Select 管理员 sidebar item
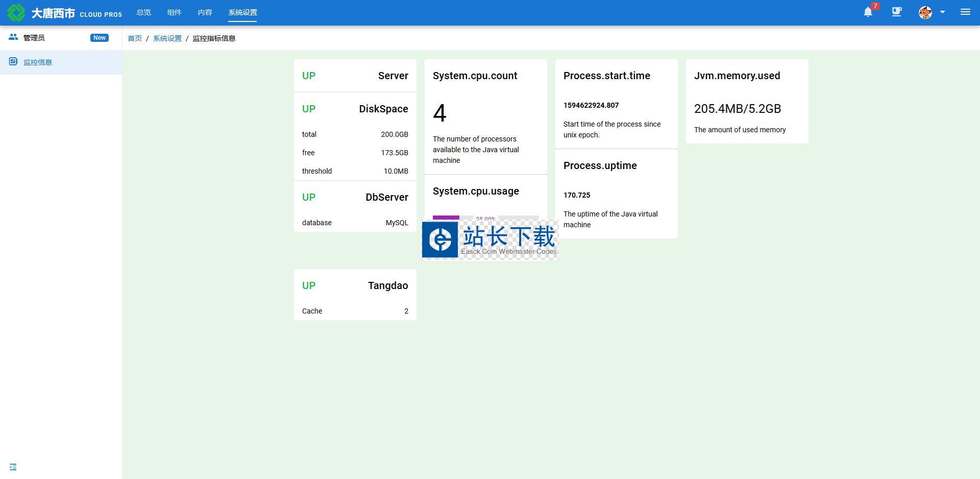 coord(34,38)
